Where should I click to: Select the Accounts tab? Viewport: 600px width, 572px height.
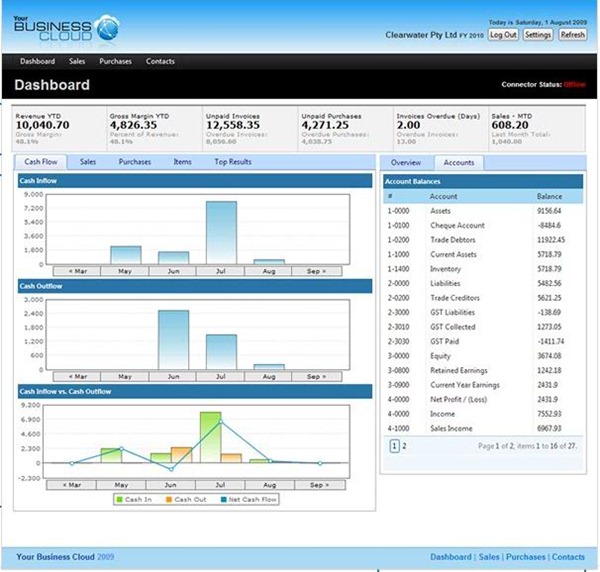pos(459,163)
